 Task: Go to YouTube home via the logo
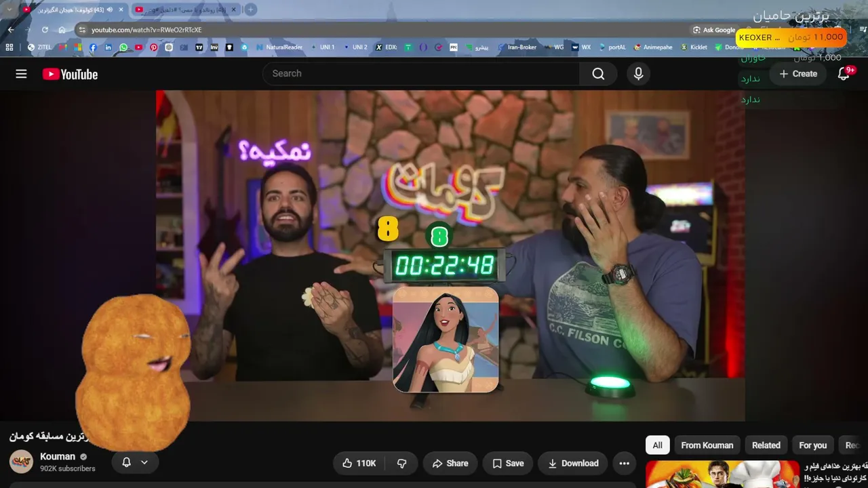[70, 75]
